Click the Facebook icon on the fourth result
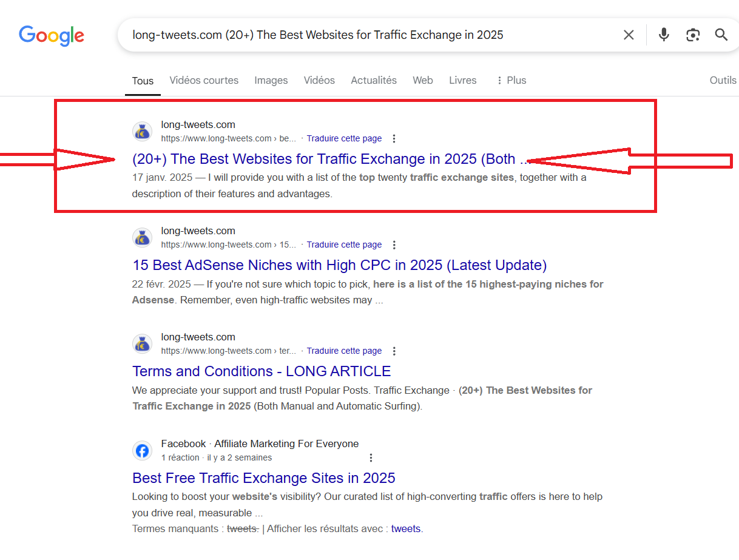The image size is (739, 560). (142, 451)
